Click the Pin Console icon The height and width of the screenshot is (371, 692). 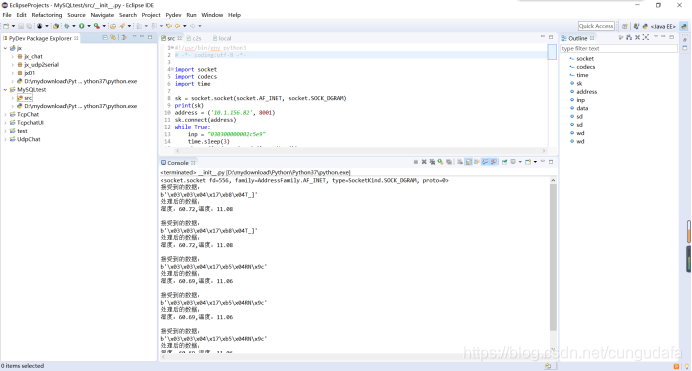(x=504, y=162)
